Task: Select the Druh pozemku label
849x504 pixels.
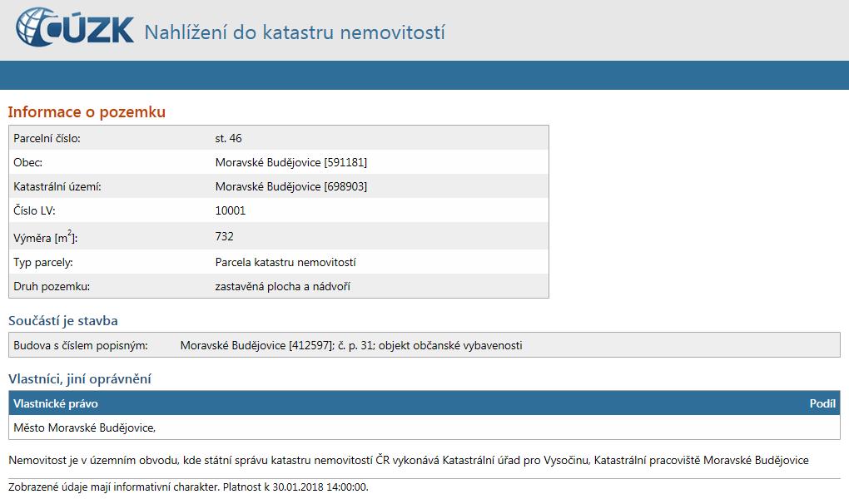Action: click(52, 287)
